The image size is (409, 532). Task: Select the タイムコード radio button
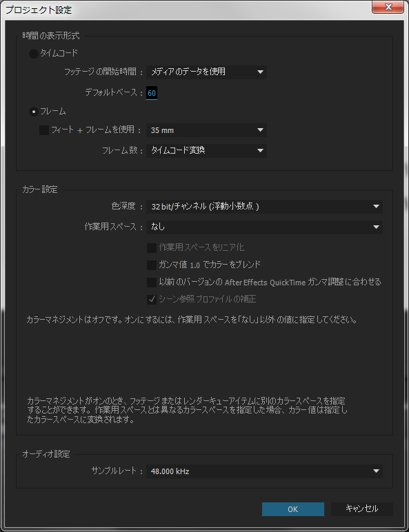34,54
